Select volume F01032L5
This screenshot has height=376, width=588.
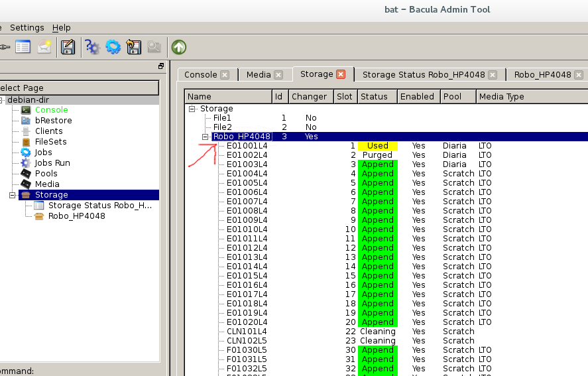click(x=247, y=369)
